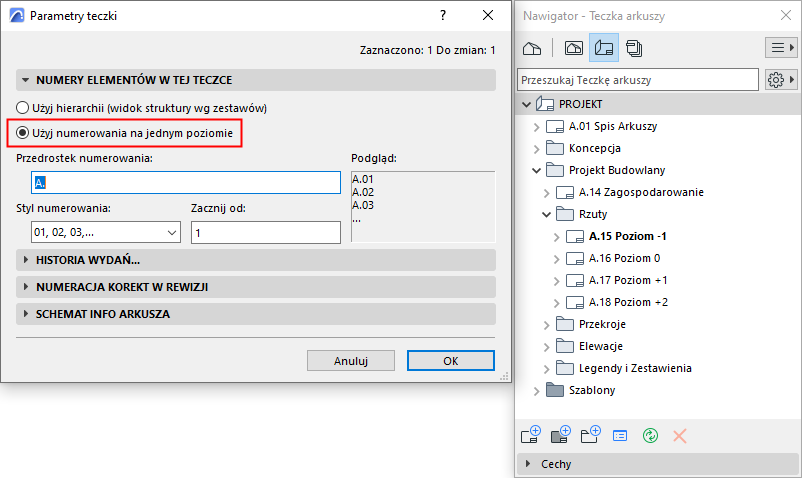Select 'Legendy i Zestawienia' folder
This screenshot has width=802, height=478.
coord(635,368)
